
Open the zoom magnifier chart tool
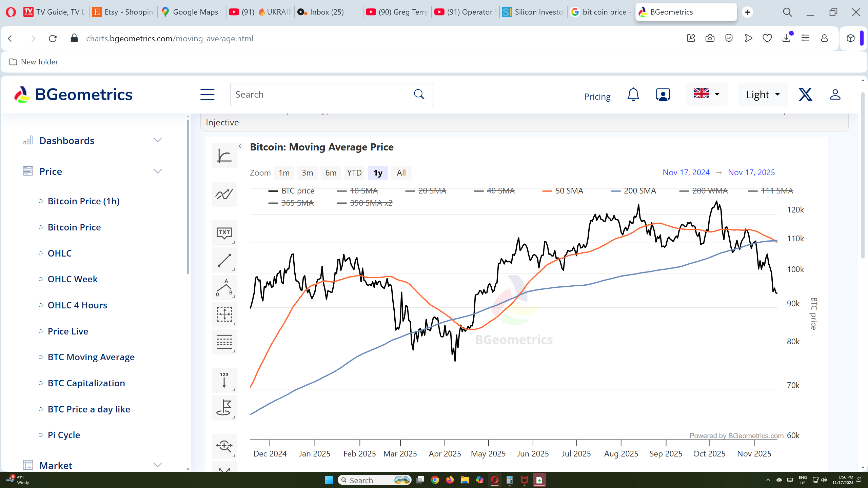pyautogui.click(x=224, y=446)
